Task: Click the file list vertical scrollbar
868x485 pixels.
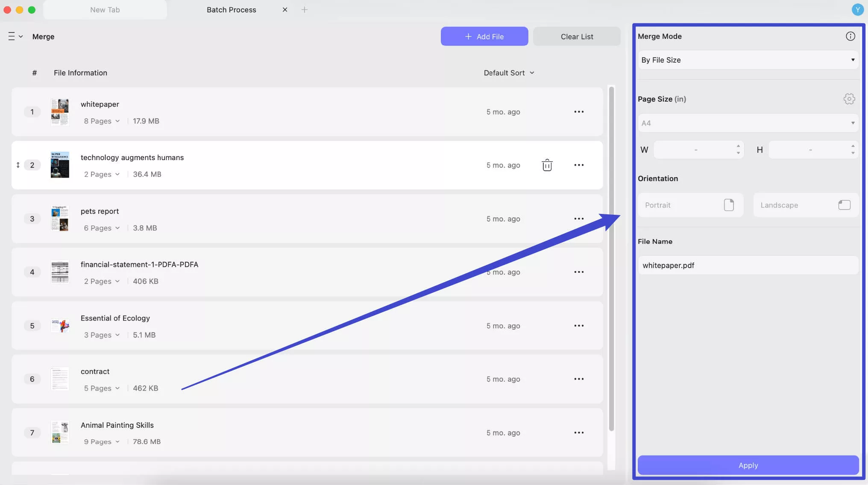Action: [611, 259]
